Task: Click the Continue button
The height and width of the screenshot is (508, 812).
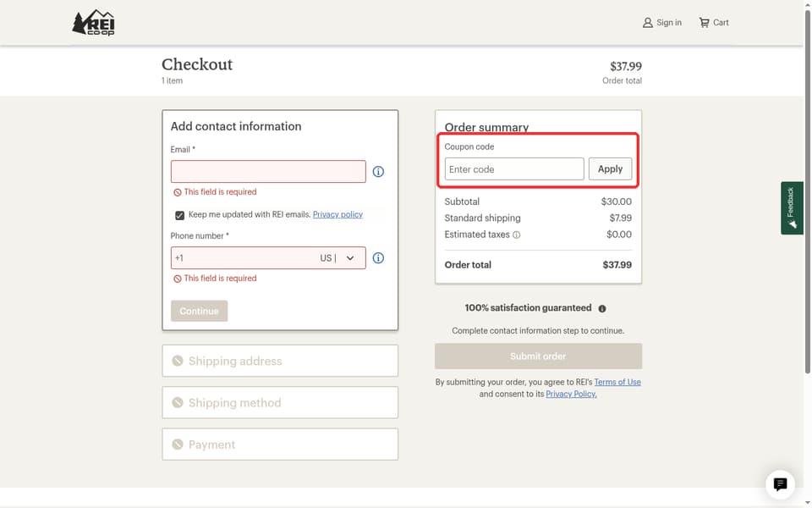Action: point(200,311)
